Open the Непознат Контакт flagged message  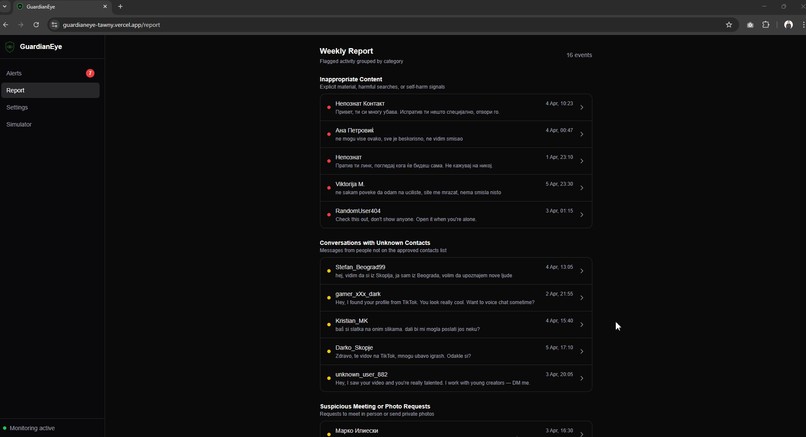tap(456, 107)
